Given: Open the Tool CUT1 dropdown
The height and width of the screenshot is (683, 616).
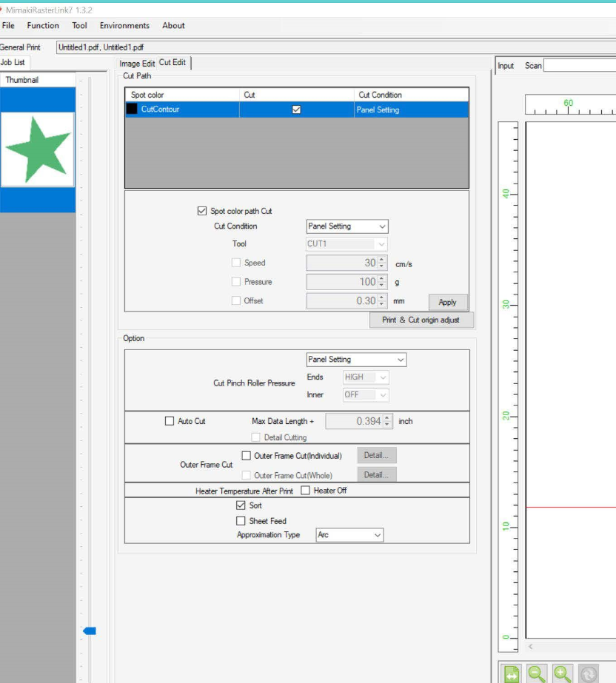Looking at the screenshot, I should [347, 244].
